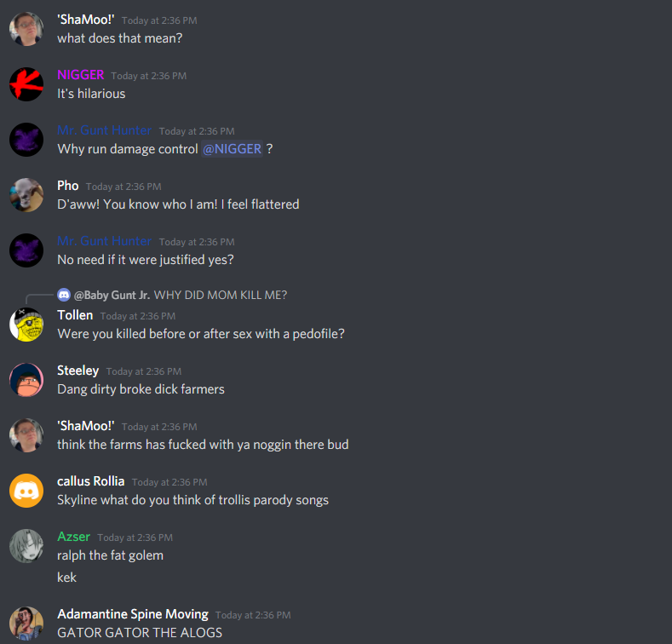Open the purple avatar beside 'No need if it were justified'
The width and height of the screenshot is (672, 644).
click(26, 250)
